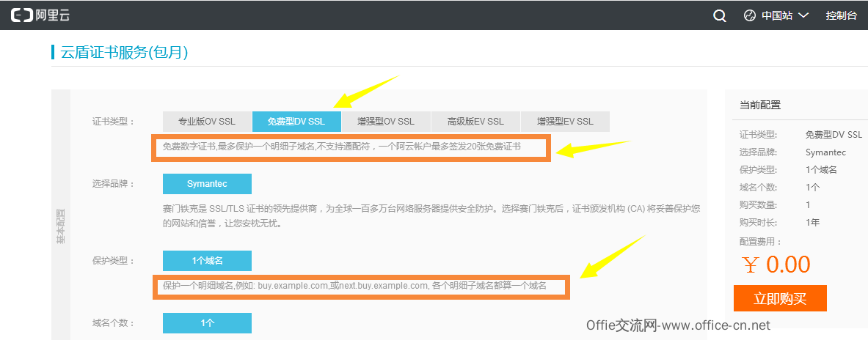Switch to 增强型EV SSL certificate type
This screenshot has width=868, height=340.
(x=565, y=122)
